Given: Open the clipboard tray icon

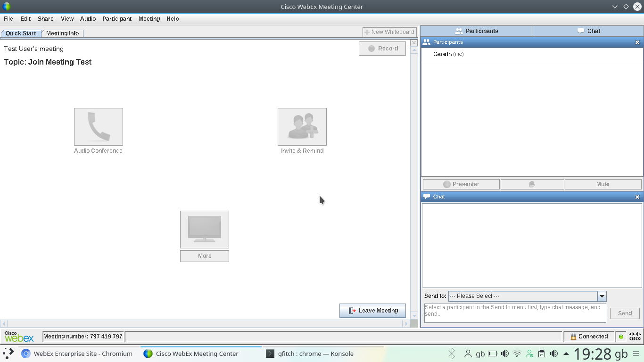Looking at the screenshot, I should [542, 354].
